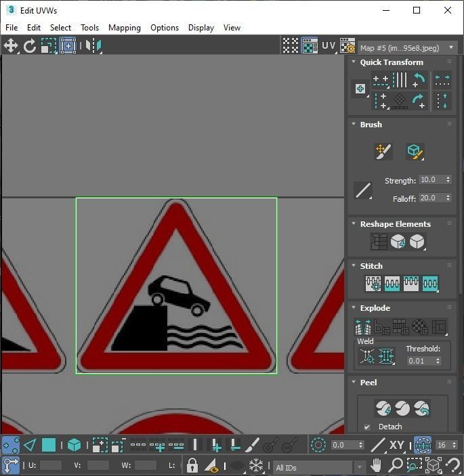
Task: Click the Quick Peel icon
Action: (x=383, y=408)
